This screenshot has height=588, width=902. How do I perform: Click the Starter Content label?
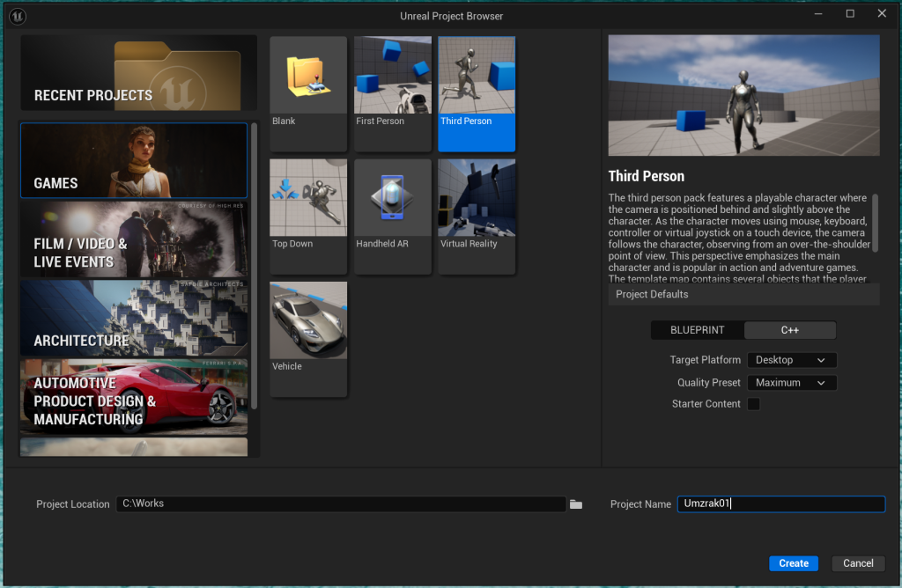click(706, 404)
